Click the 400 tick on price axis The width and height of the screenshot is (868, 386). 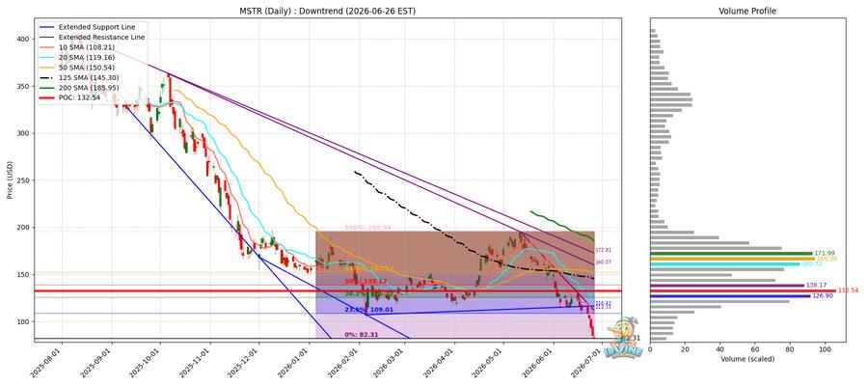[24, 40]
